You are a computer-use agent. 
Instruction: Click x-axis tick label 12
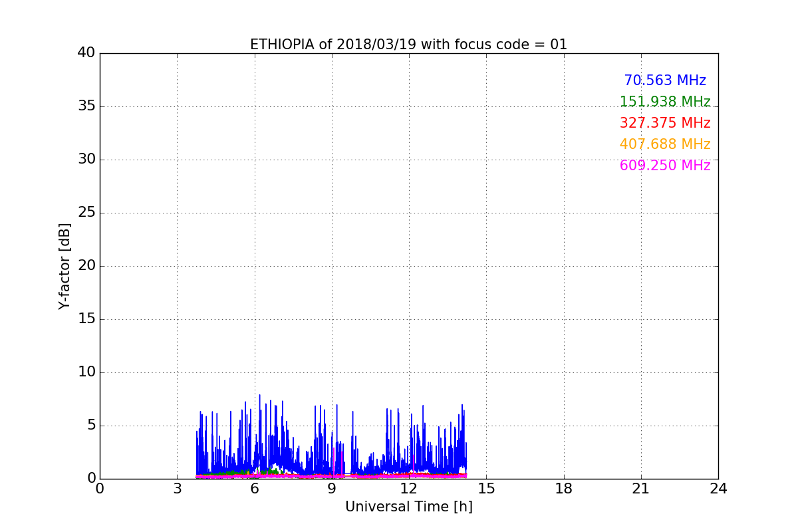tap(409, 489)
